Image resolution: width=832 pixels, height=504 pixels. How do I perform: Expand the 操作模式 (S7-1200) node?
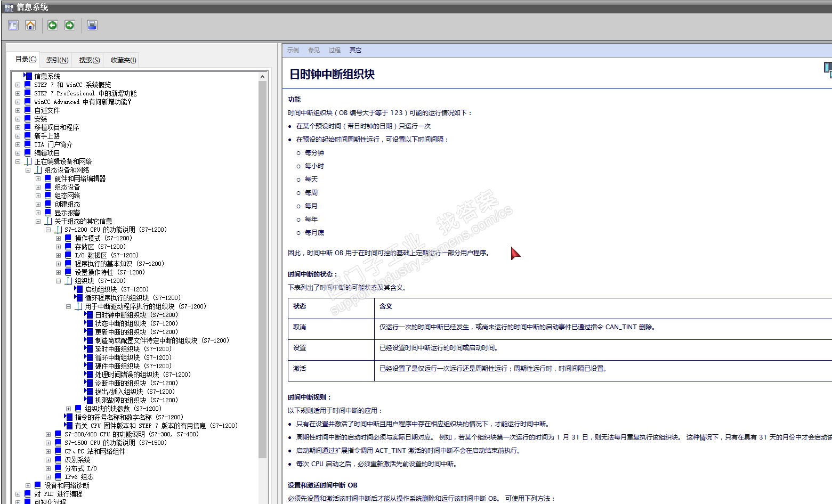58,238
